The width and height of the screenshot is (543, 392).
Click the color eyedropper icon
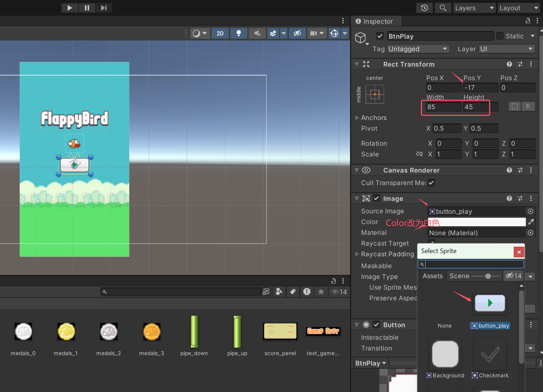[x=531, y=222]
